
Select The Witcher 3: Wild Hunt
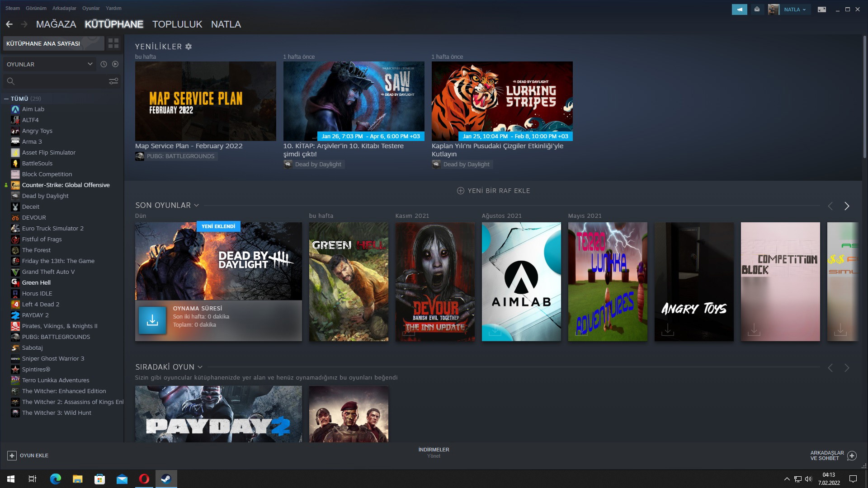57,413
